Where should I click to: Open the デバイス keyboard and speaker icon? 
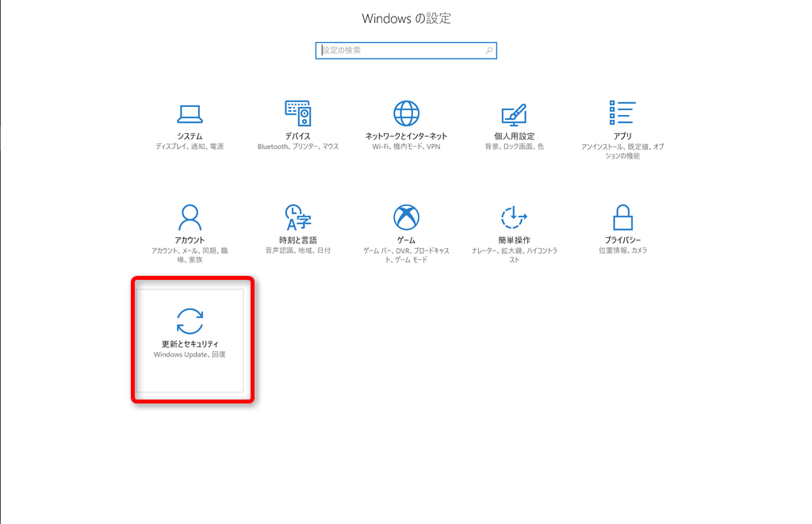(298, 113)
